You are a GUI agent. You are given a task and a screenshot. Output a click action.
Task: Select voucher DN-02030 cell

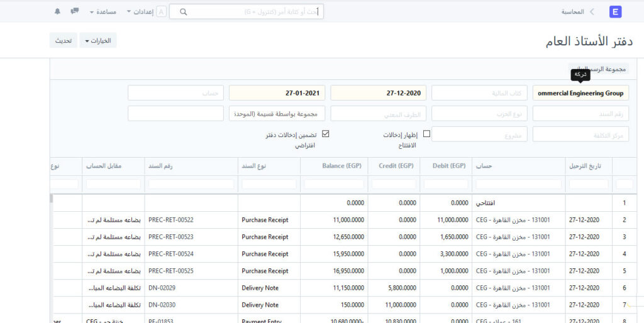tap(191, 305)
